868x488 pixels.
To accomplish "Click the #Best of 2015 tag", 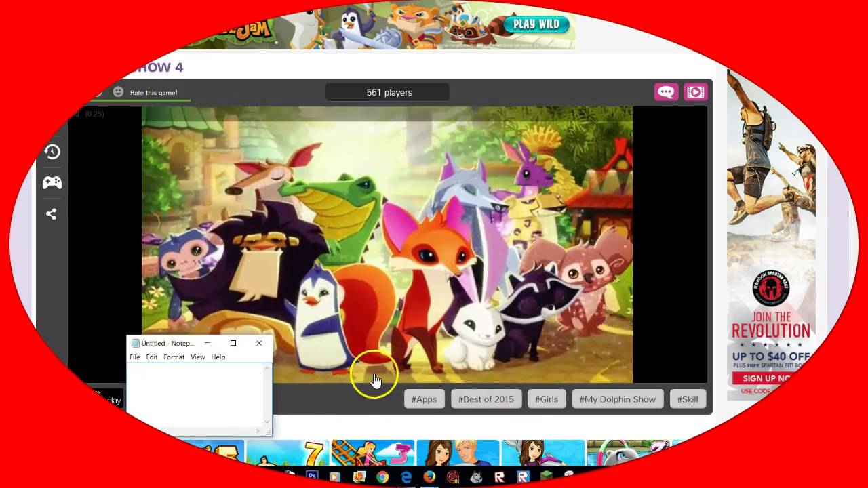I will click(x=486, y=399).
